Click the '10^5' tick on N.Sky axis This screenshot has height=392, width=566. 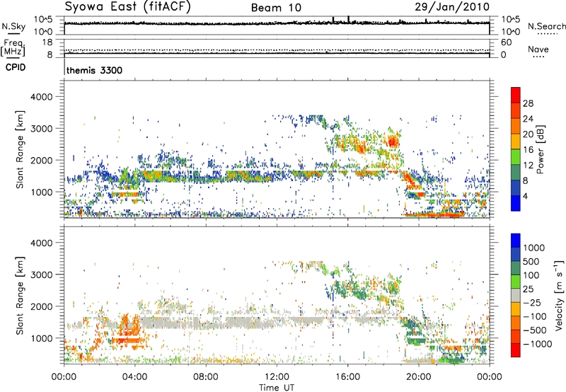43,20
